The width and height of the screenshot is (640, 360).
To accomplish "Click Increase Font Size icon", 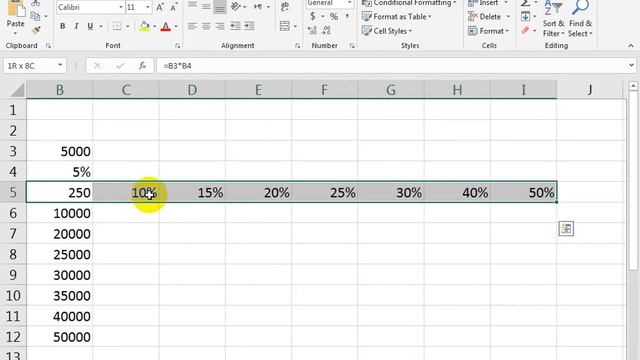I will 160,7.
